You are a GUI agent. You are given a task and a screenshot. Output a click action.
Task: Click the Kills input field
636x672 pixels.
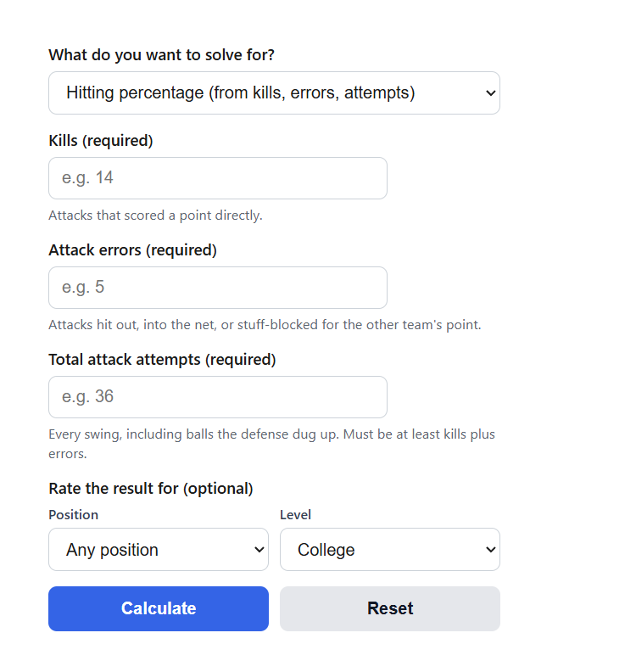(x=218, y=178)
